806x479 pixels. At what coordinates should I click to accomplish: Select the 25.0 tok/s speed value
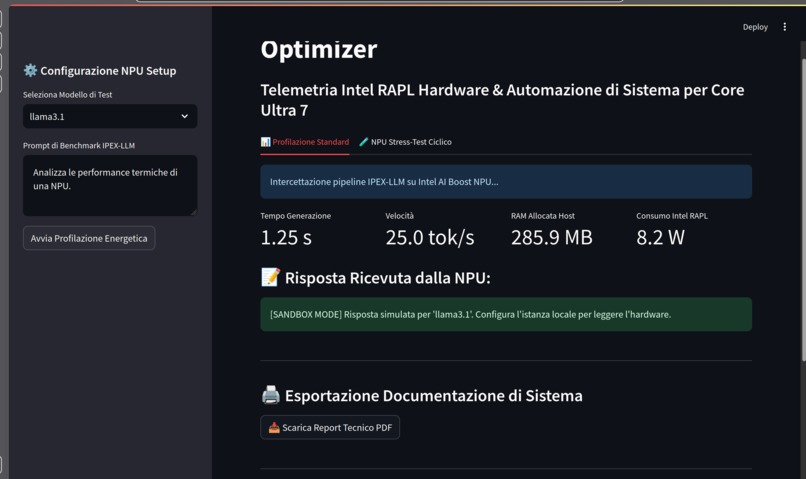(430, 237)
